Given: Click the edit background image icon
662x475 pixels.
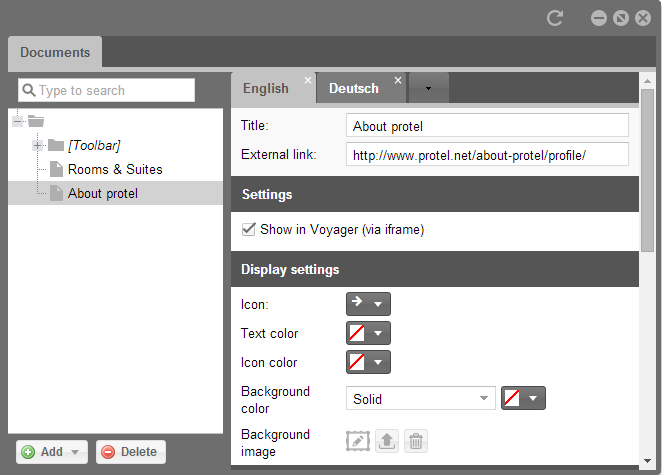Looking at the screenshot, I should 358,441.
